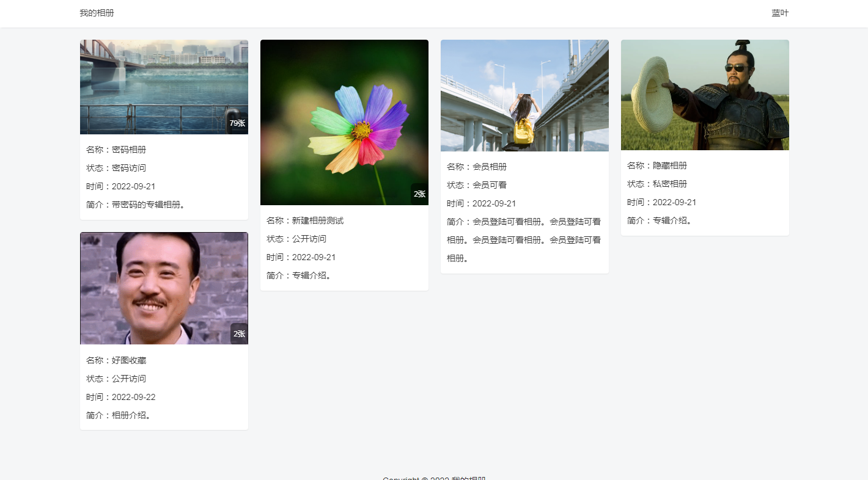Image resolution: width=868 pixels, height=480 pixels.
Task: Open the 好图收藏 smiling man cover
Action: [164, 288]
